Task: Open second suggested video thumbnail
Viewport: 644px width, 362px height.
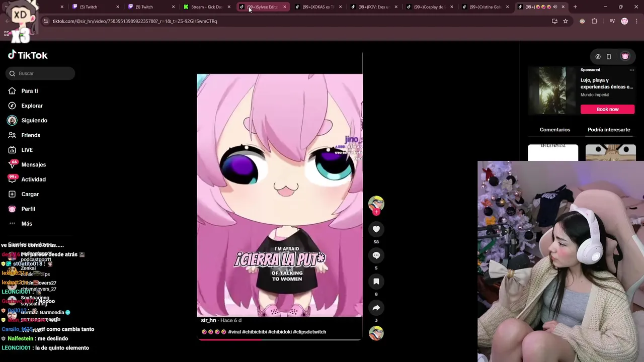Action: [610, 153]
